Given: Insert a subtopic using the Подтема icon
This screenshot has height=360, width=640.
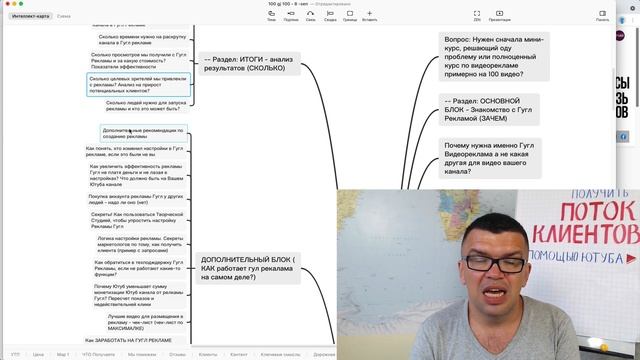Looking at the screenshot, I should (x=291, y=16).
